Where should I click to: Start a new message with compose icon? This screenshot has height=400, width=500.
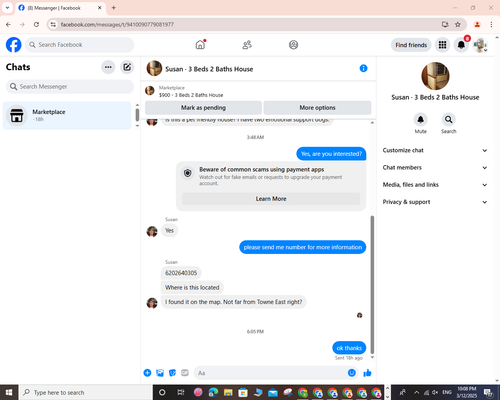pyautogui.click(x=127, y=67)
